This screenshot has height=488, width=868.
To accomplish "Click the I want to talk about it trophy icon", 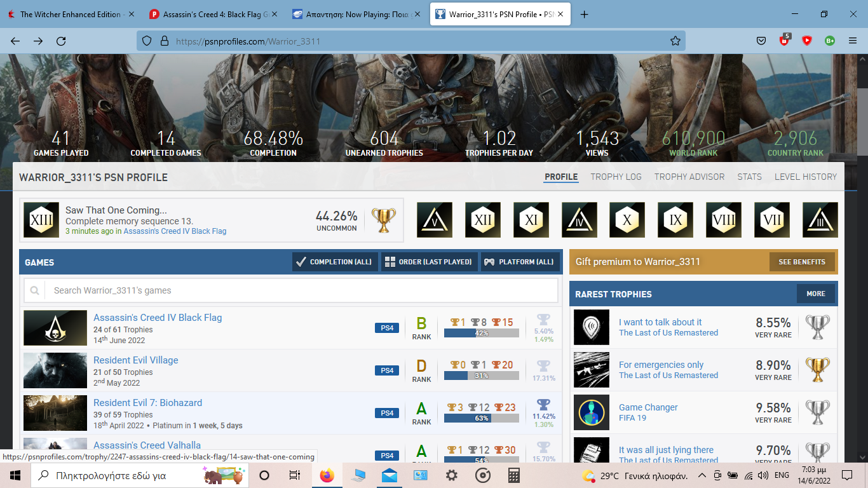I will pyautogui.click(x=591, y=327).
